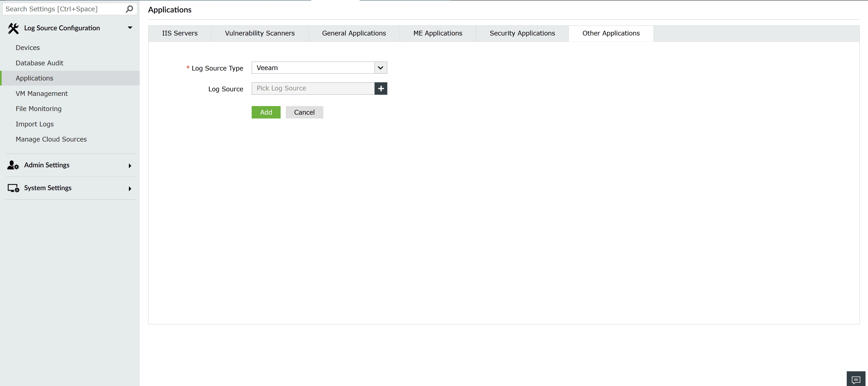Switch to the Security Applications tab
The height and width of the screenshot is (386, 868).
pos(522,33)
